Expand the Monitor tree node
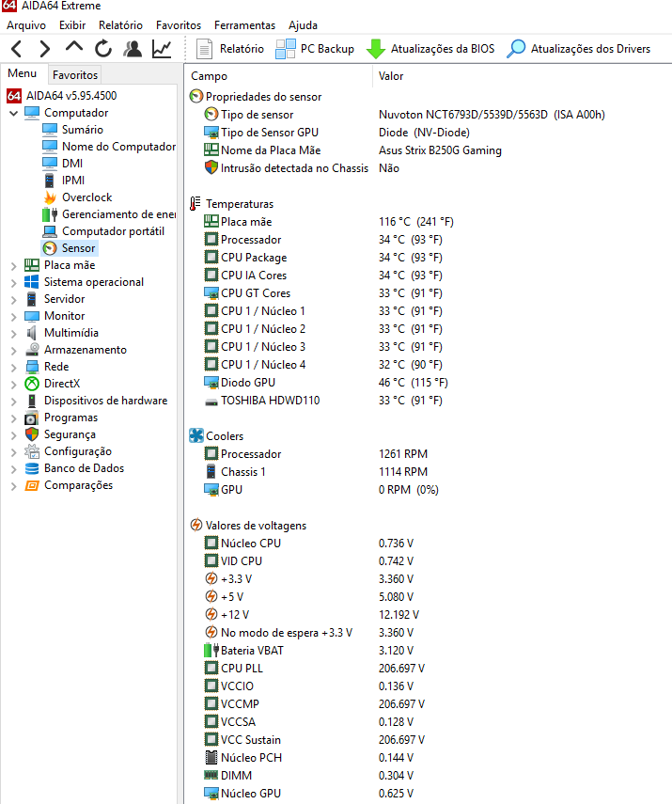 [14, 316]
